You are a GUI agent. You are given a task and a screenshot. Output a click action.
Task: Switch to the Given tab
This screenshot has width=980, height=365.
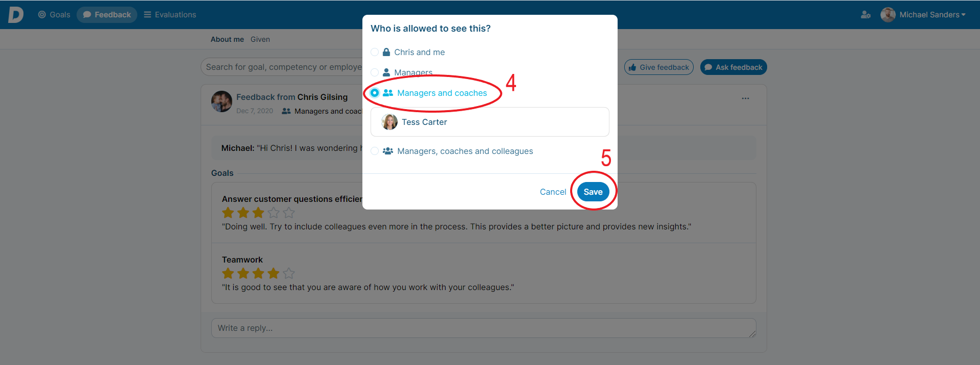(x=260, y=39)
